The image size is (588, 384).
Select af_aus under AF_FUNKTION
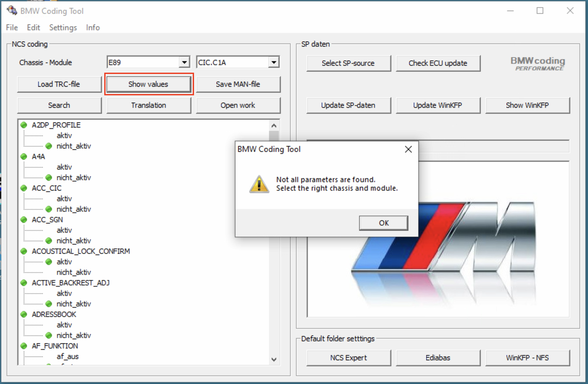click(x=68, y=356)
